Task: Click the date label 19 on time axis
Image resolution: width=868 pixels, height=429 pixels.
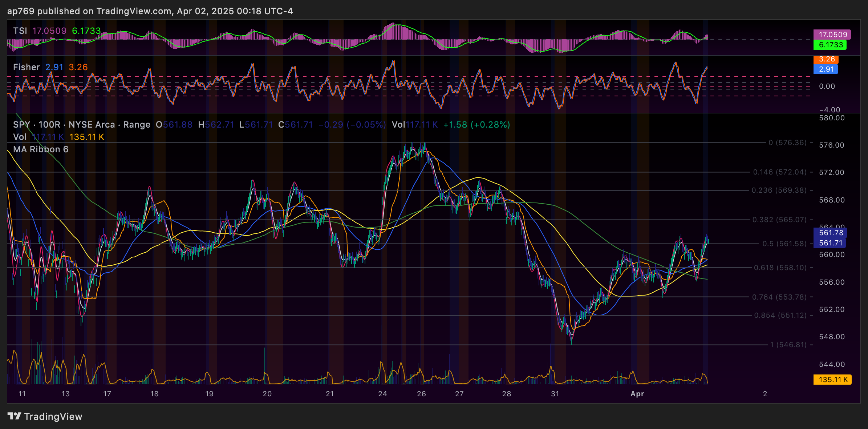Action: pos(210,394)
